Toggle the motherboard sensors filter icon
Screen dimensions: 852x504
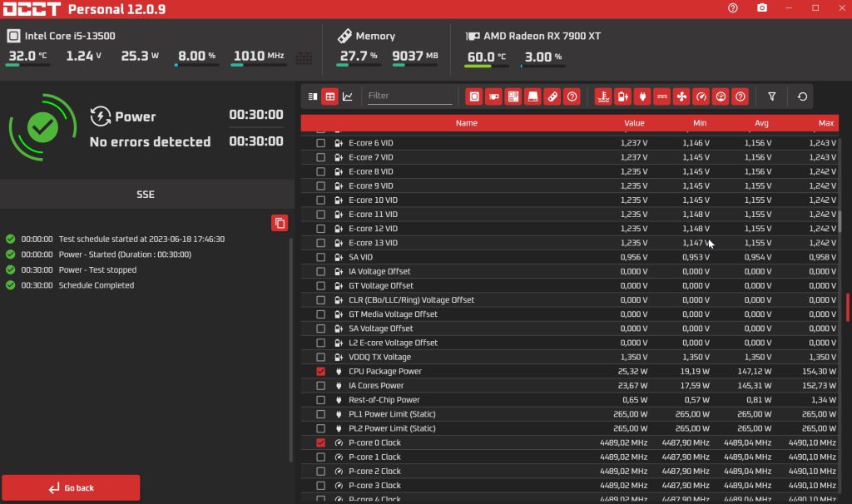click(513, 96)
